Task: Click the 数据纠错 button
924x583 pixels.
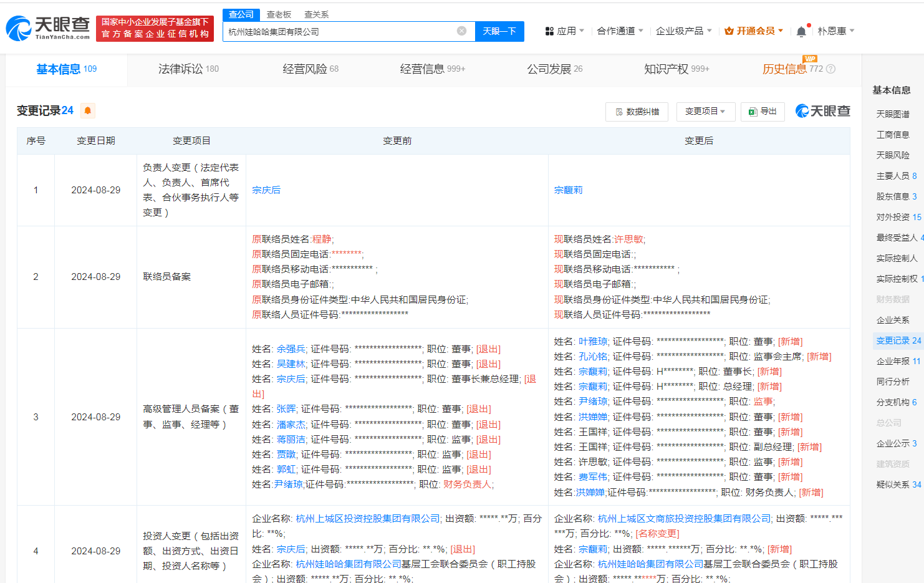Action: coord(637,112)
